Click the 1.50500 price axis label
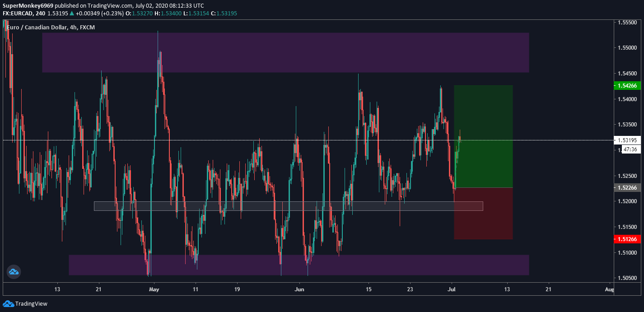Screen dimensions: 644x312 click(627, 278)
